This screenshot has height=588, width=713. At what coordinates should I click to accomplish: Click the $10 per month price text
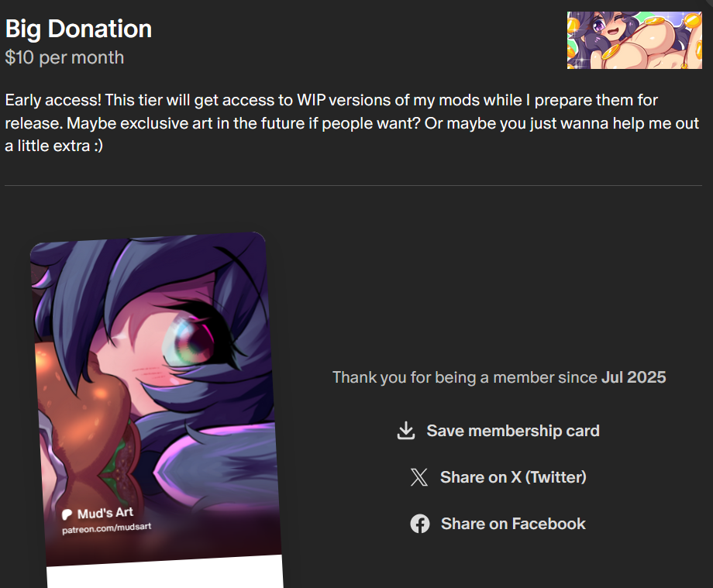[64, 57]
